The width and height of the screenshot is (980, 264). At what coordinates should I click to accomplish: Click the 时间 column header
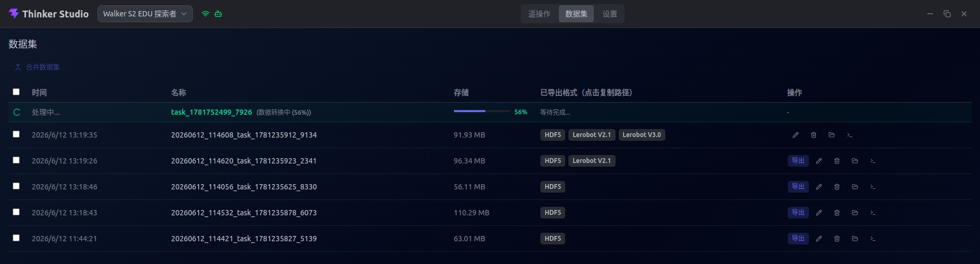[x=39, y=93]
